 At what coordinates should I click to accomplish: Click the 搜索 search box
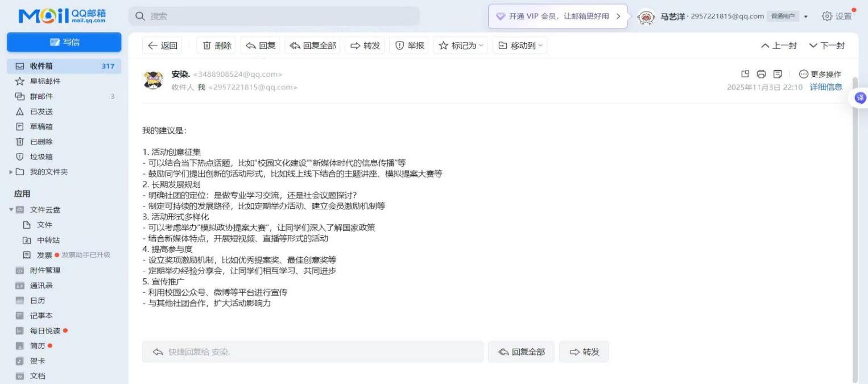pos(274,16)
